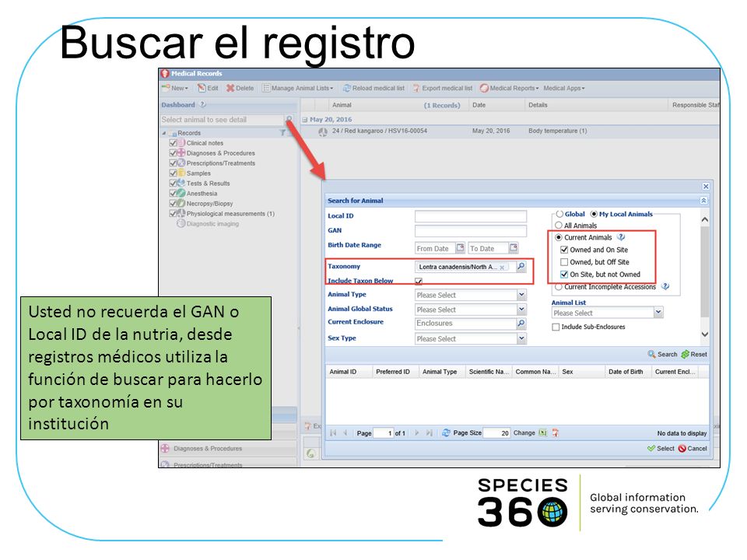Viewport: 747px width, 560px height.
Task: Click the Taxonomy search magnifier icon
Action: 521,266
